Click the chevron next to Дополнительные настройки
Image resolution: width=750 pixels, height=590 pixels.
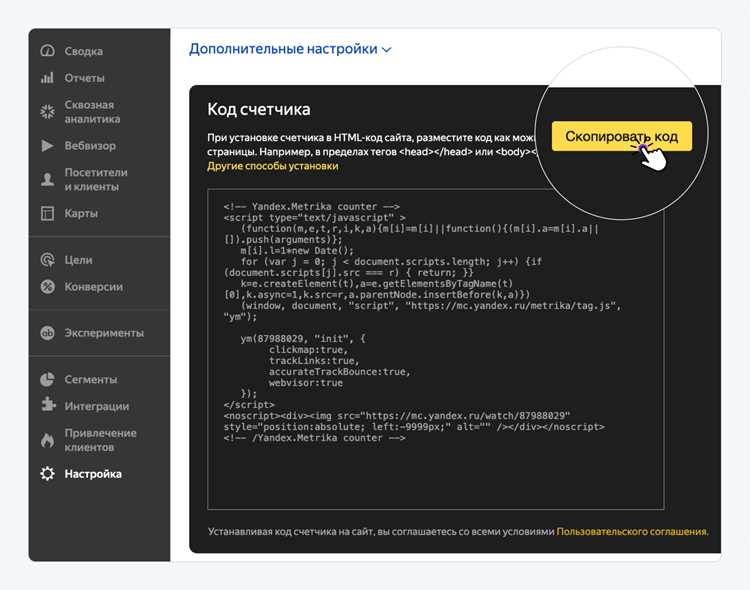(x=387, y=50)
